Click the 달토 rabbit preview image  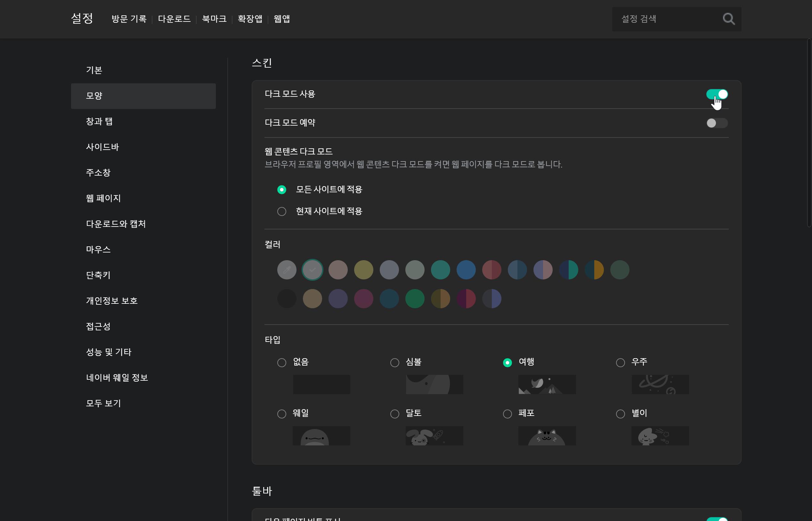click(x=434, y=436)
